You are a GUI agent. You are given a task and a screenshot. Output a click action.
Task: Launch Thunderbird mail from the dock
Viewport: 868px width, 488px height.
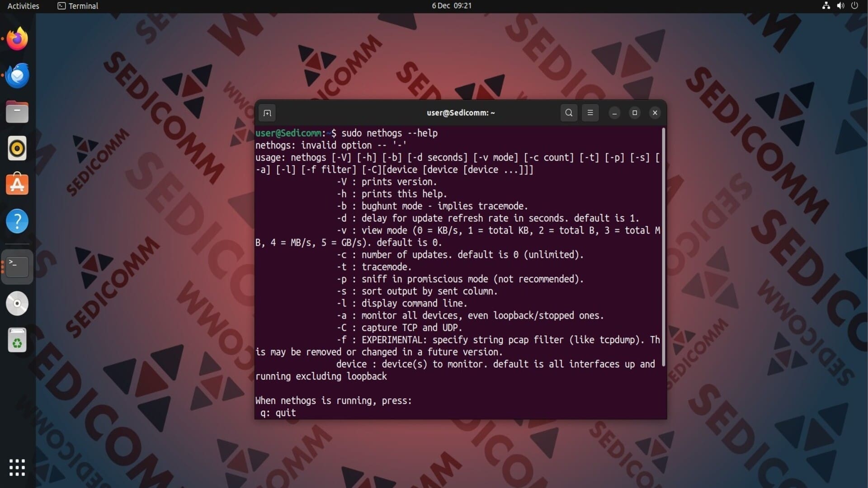pos(17,75)
